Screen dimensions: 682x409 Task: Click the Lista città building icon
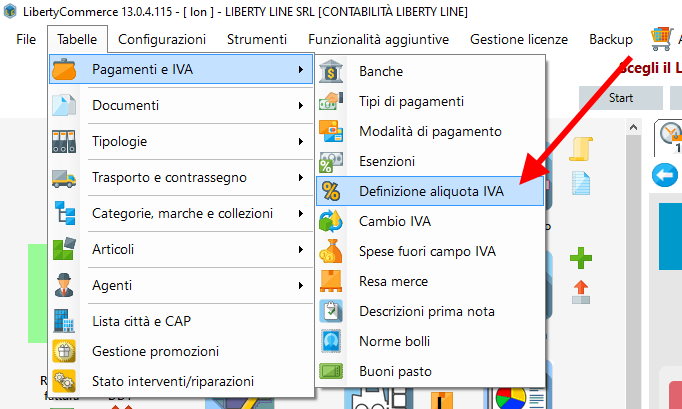click(64, 321)
